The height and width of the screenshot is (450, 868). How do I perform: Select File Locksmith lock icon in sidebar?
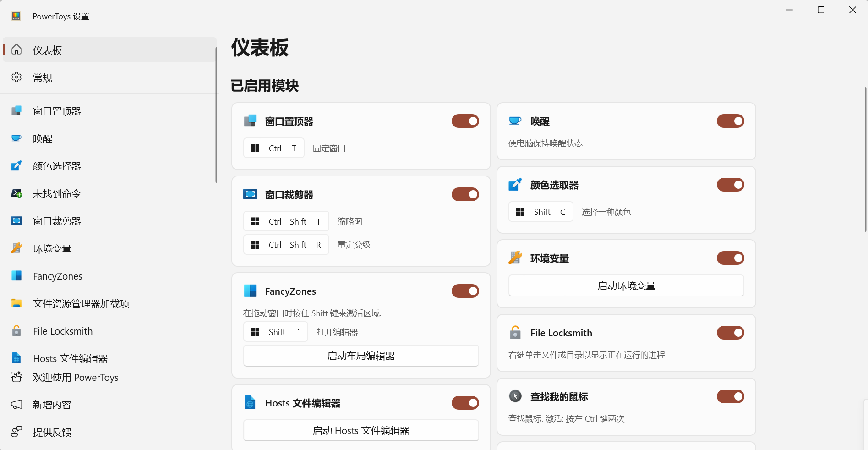tap(16, 330)
